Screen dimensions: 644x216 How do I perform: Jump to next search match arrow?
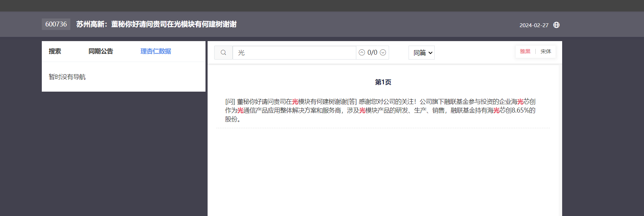[383, 53]
